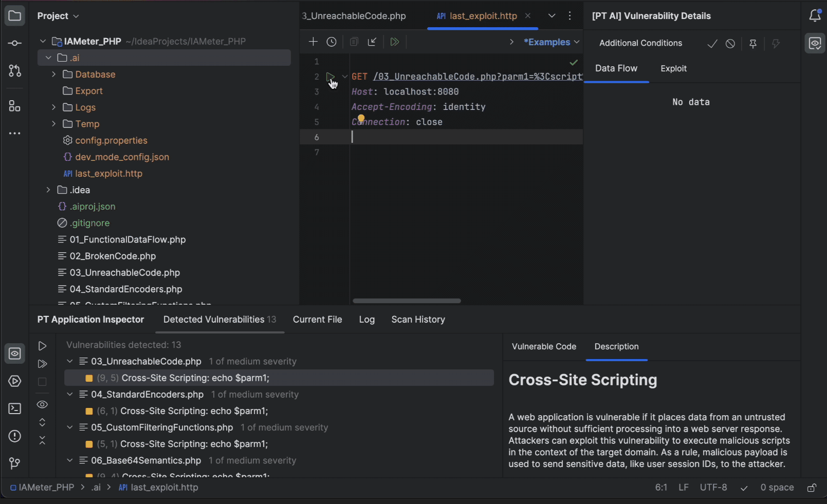Screen dimensions: 827x504
Task: Collapse the .ai folder
Action: [48, 58]
